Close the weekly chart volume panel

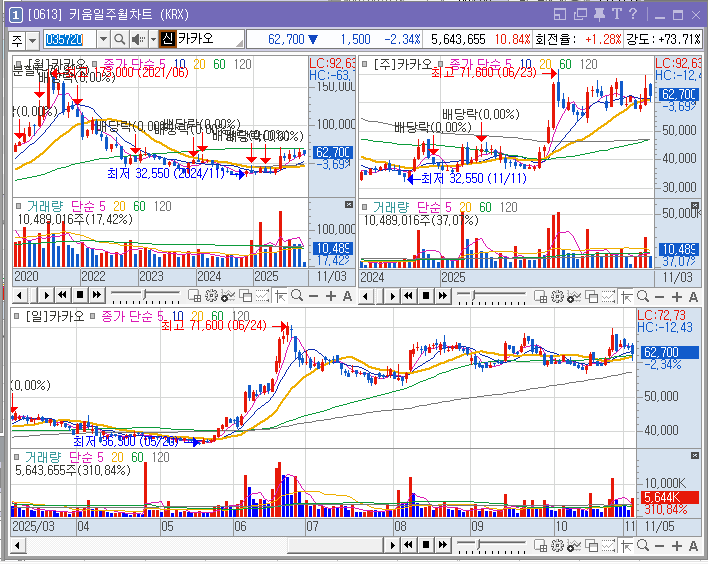[695, 205]
